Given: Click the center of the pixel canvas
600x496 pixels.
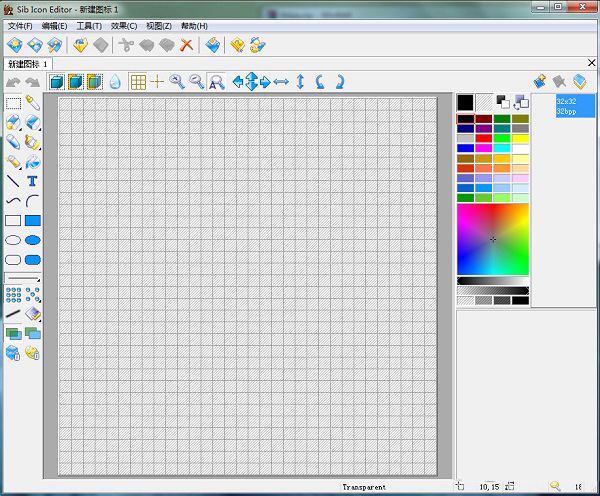Looking at the screenshot, I should pyautogui.click(x=248, y=287).
